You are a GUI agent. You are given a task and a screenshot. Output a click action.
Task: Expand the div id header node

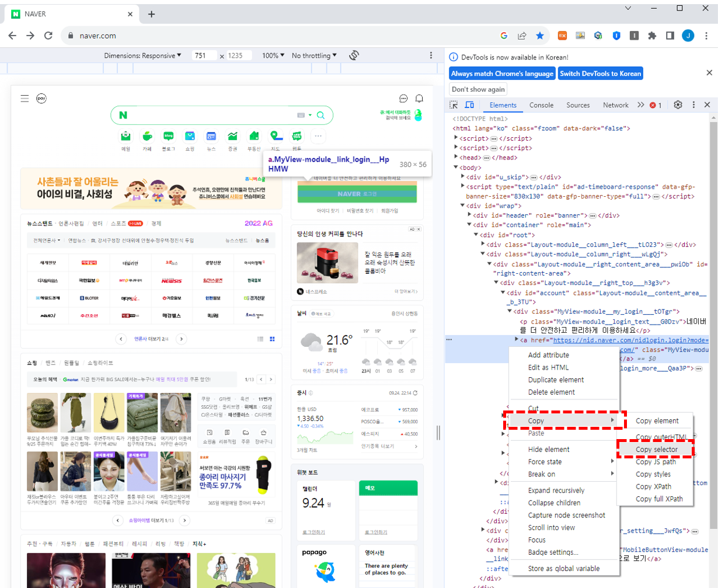pyautogui.click(x=469, y=215)
